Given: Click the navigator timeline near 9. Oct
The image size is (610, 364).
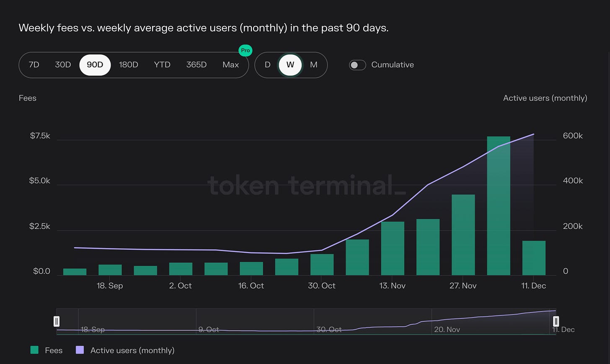Looking at the screenshot, I should click(209, 329).
